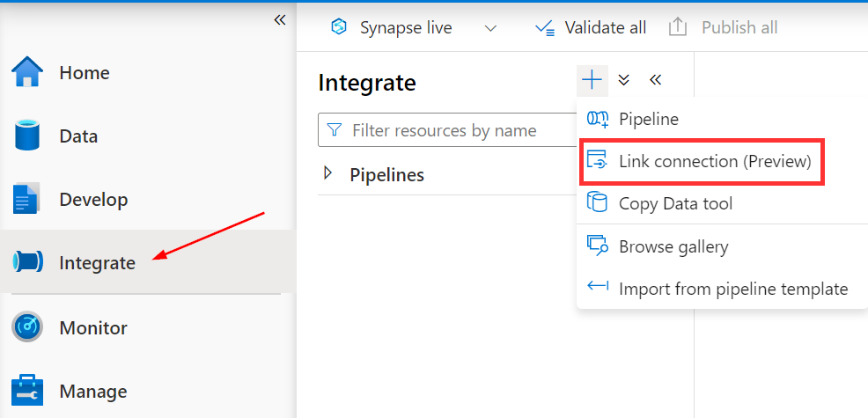The width and height of the screenshot is (868, 418).
Task: Choose Pipeline from the add menu
Action: [648, 119]
